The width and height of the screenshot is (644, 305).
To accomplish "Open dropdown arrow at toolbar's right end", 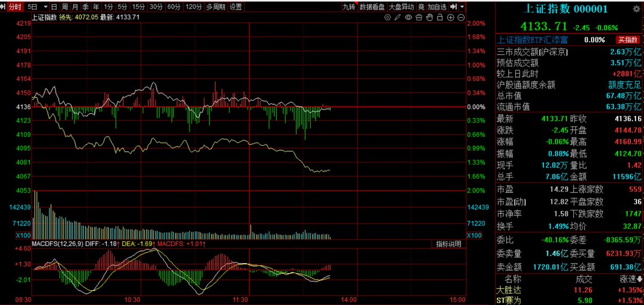I will point(463,7).
